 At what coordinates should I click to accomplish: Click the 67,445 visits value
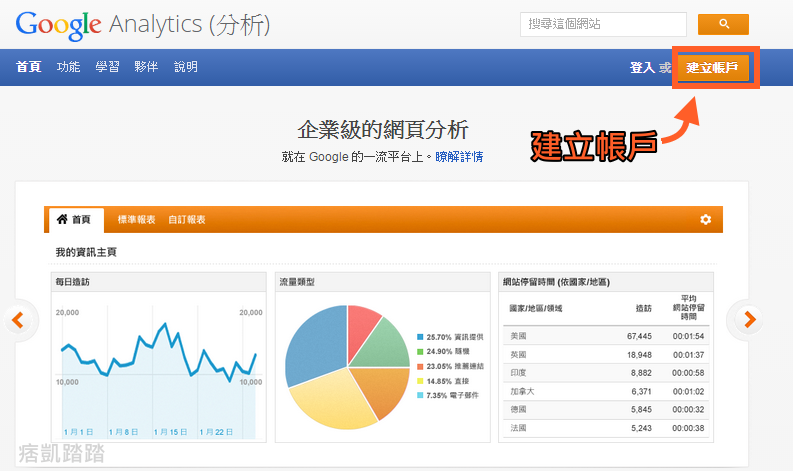coord(639,336)
